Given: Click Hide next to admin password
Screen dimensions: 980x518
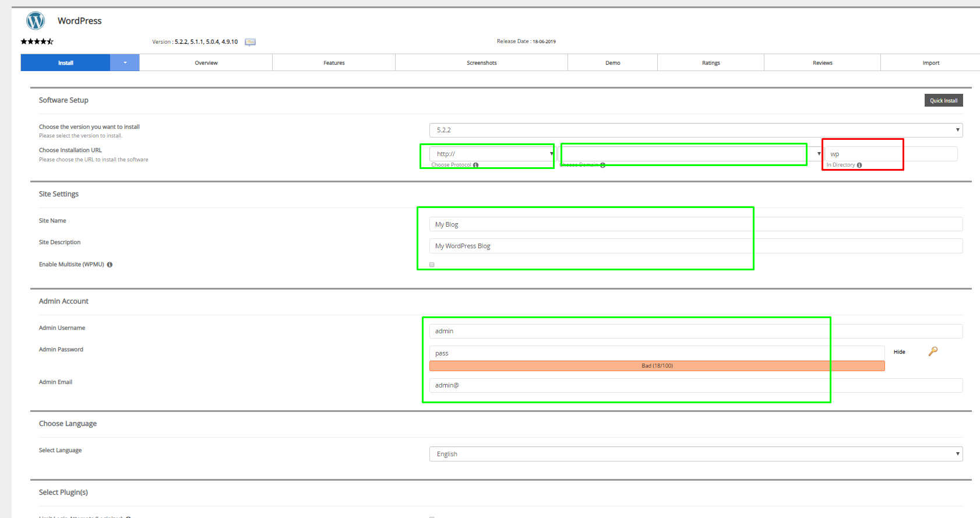Looking at the screenshot, I should pos(900,352).
